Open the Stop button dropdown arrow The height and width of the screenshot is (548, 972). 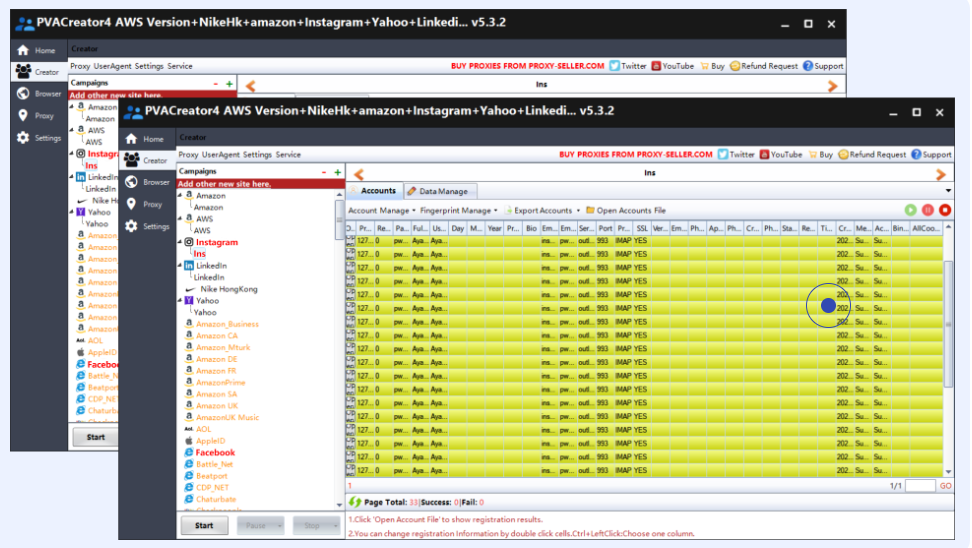click(335, 526)
